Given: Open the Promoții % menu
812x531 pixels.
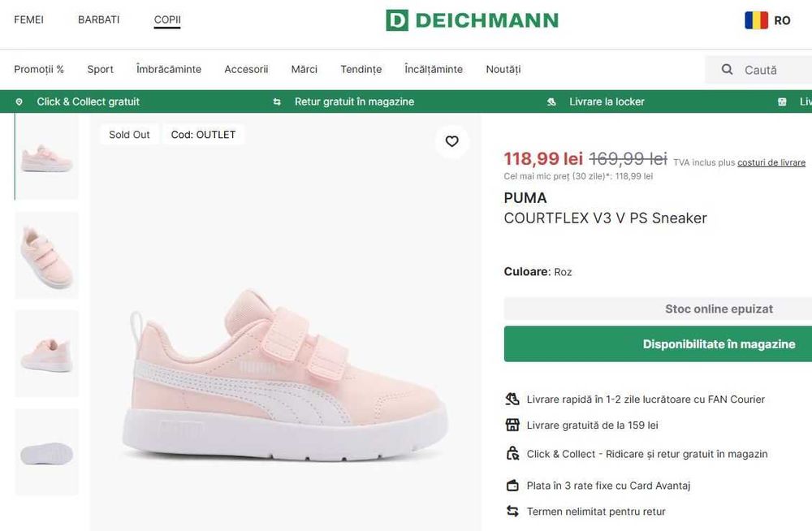Looking at the screenshot, I should coord(39,70).
